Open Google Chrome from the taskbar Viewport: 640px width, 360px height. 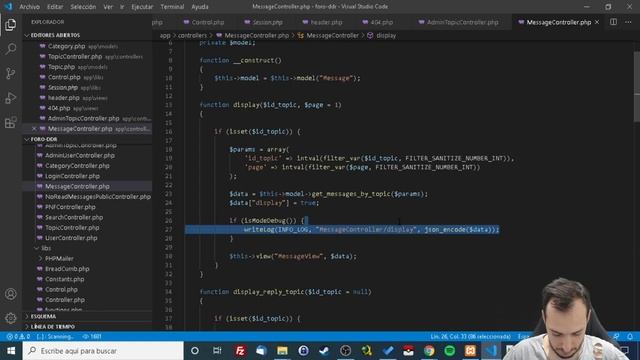[x=429, y=351]
